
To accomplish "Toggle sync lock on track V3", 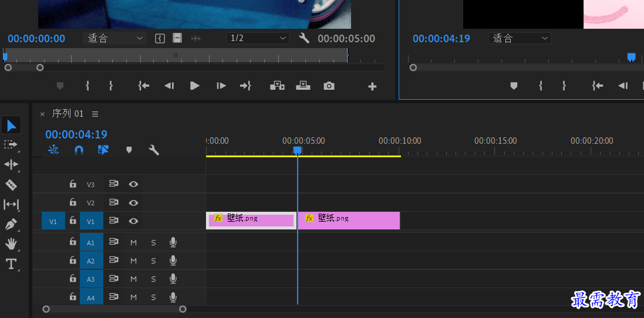I will (114, 184).
